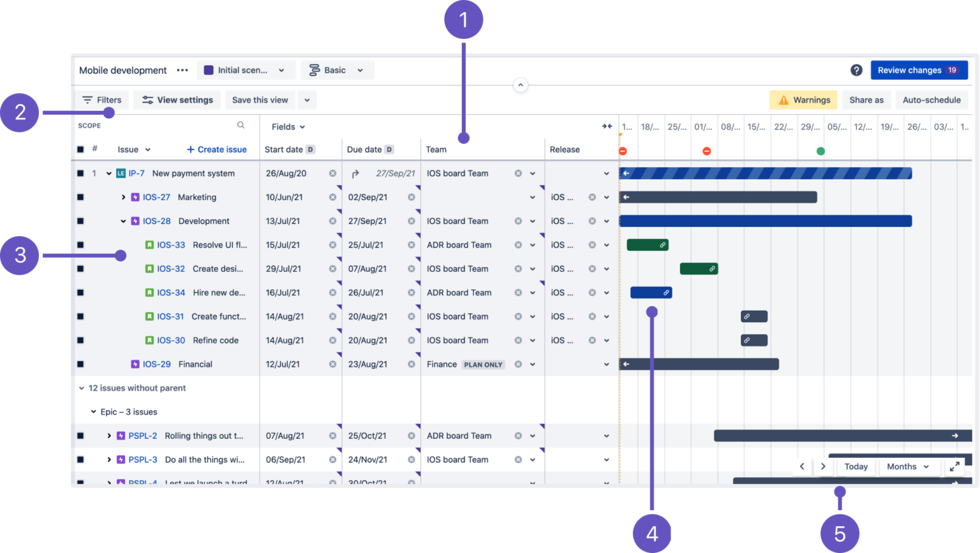Click the search magnifier in the Scope panel

point(241,125)
